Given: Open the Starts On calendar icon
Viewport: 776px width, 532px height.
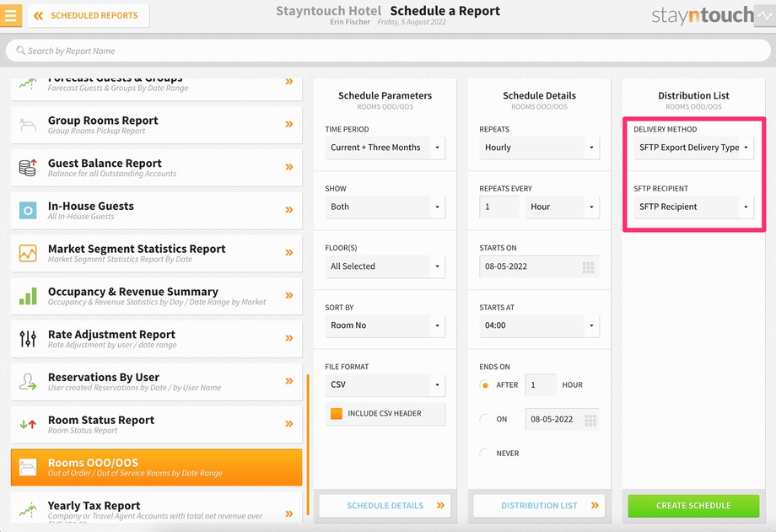Looking at the screenshot, I should (x=588, y=267).
